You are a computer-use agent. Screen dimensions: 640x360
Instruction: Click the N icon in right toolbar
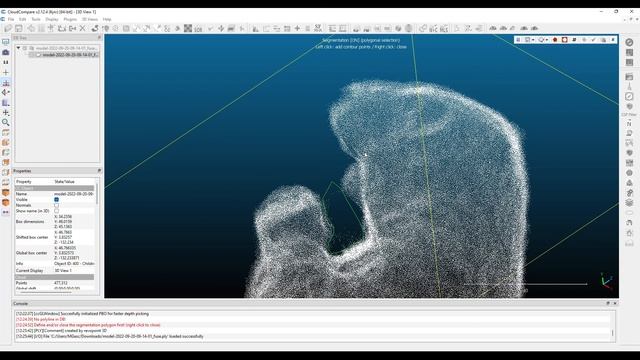(629, 124)
